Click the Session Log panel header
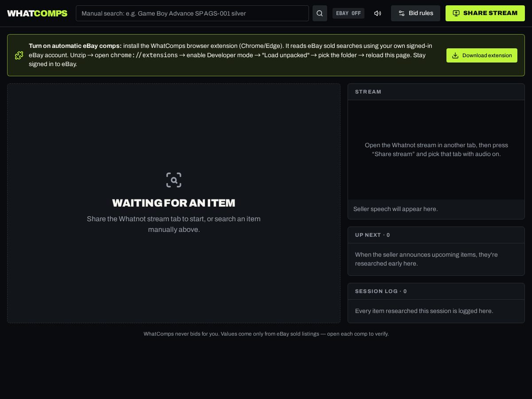The height and width of the screenshot is (399, 532). click(436, 291)
